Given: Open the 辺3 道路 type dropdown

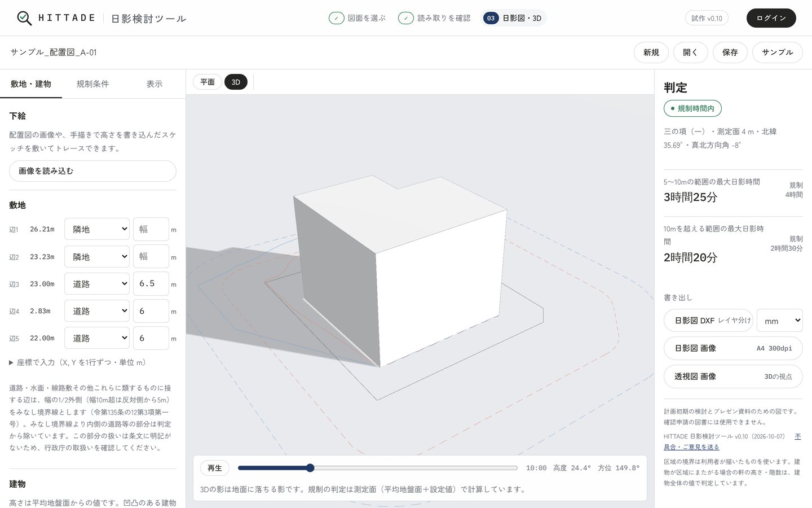Looking at the screenshot, I should (x=97, y=284).
